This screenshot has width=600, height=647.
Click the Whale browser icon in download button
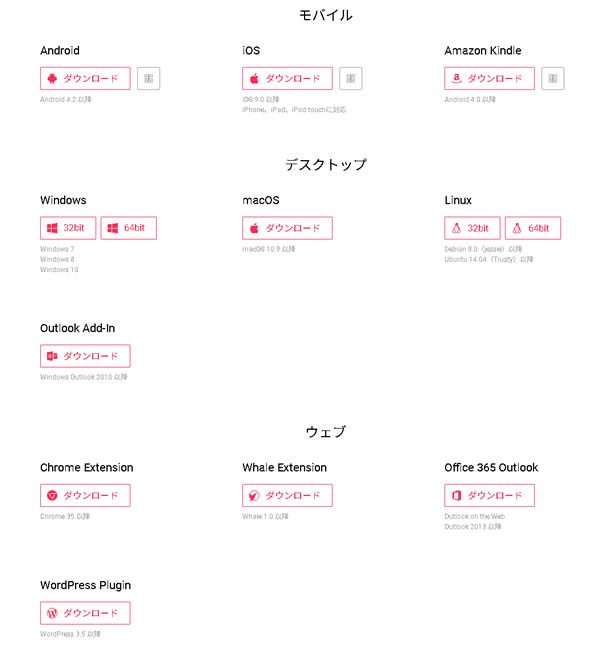click(254, 495)
